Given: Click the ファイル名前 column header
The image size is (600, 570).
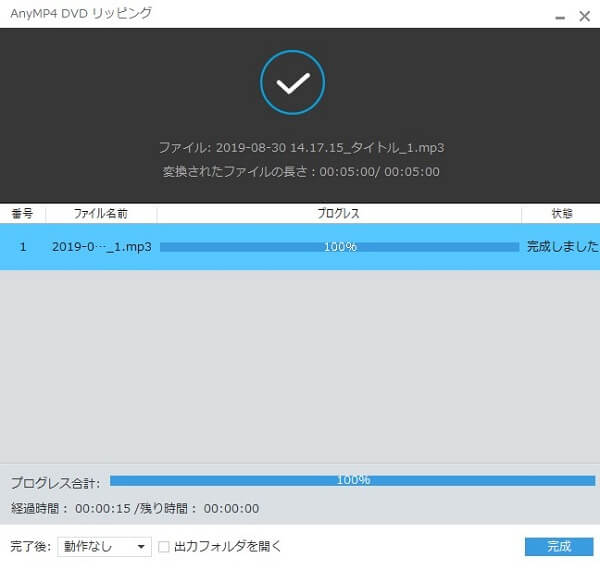Looking at the screenshot, I should click(x=101, y=213).
